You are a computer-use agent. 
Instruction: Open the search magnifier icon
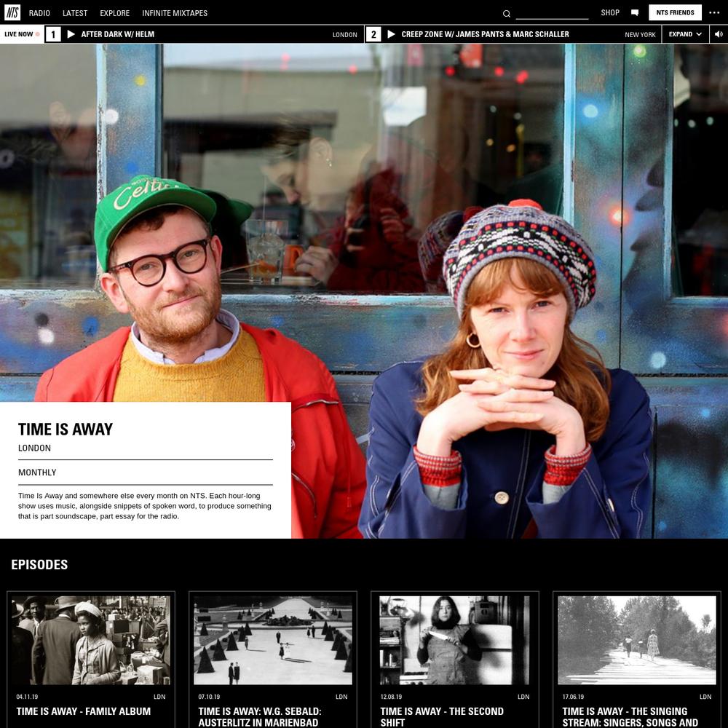pos(507,13)
